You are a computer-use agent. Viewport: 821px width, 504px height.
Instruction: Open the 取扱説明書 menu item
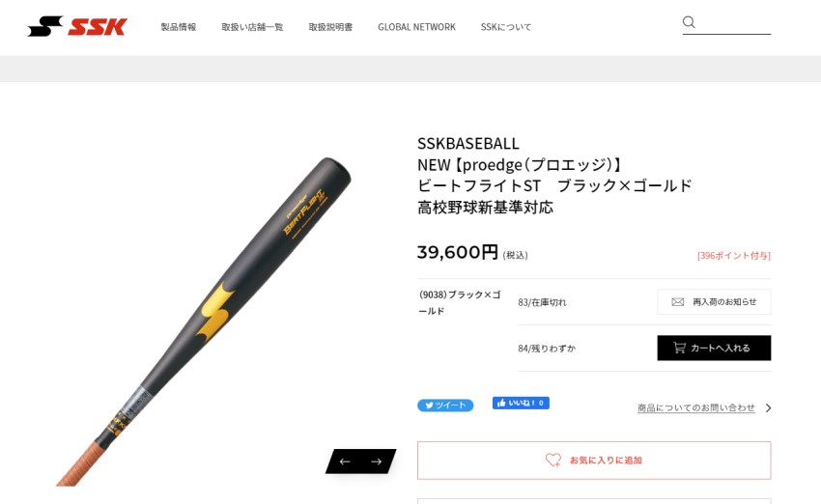[330, 27]
